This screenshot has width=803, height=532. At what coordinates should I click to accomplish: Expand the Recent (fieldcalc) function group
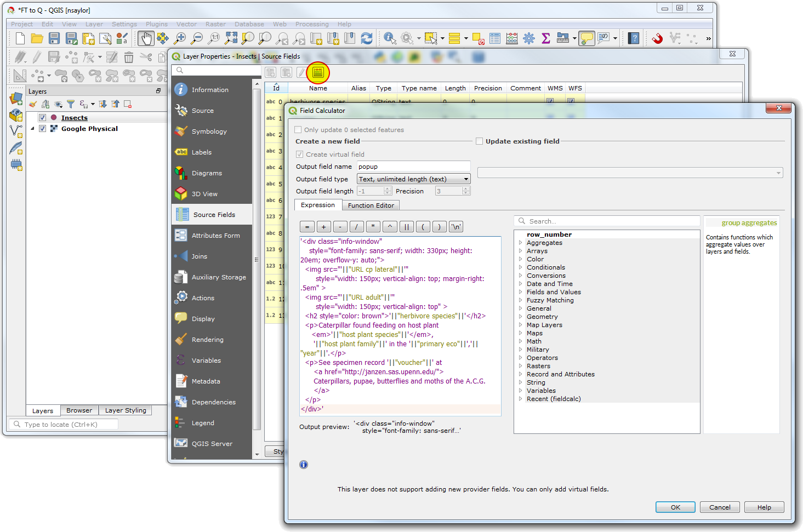coord(521,399)
